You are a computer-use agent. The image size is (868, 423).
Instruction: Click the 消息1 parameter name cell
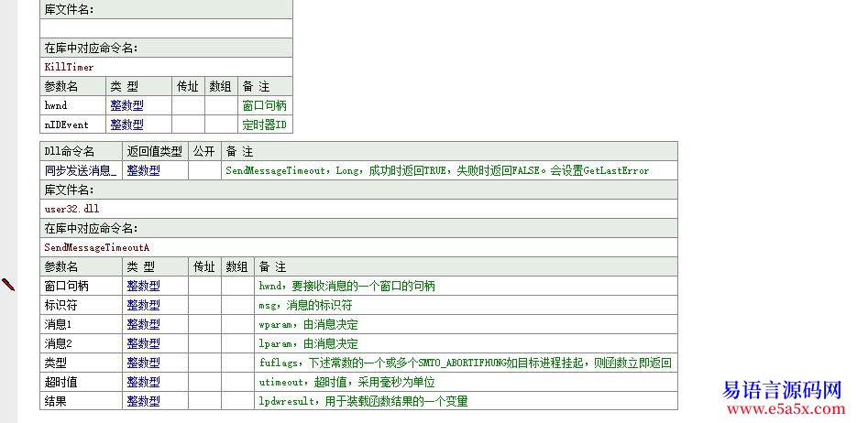(x=81, y=324)
